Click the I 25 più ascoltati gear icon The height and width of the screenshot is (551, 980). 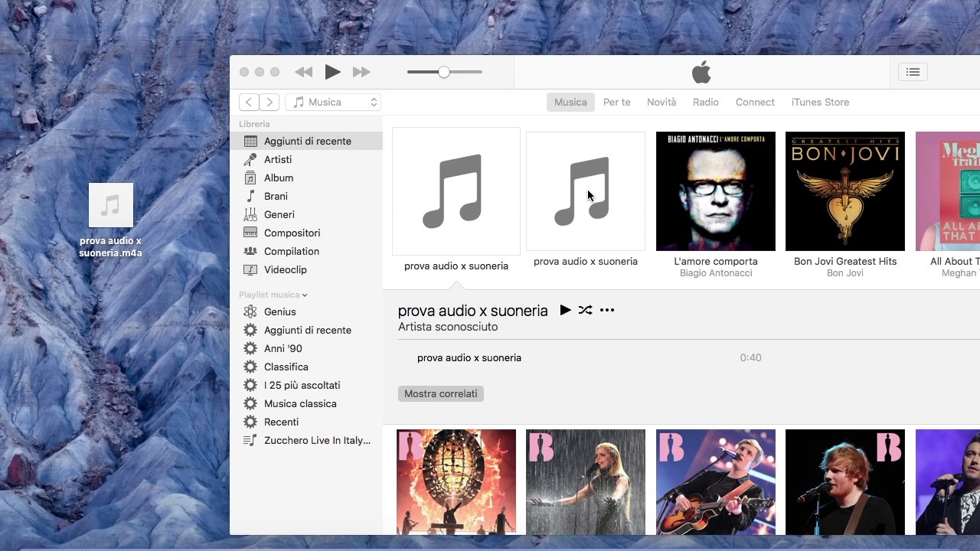(x=250, y=385)
